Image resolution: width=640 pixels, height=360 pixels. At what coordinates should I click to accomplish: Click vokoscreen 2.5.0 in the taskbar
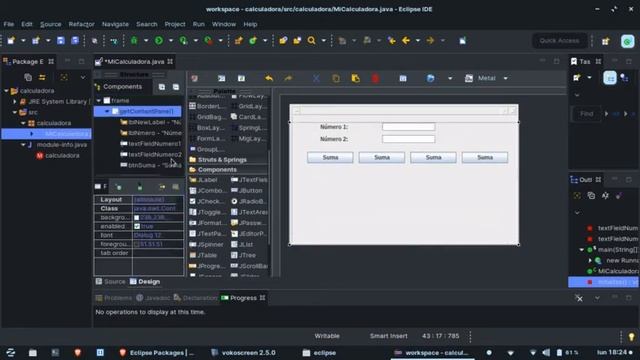click(x=243, y=353)
